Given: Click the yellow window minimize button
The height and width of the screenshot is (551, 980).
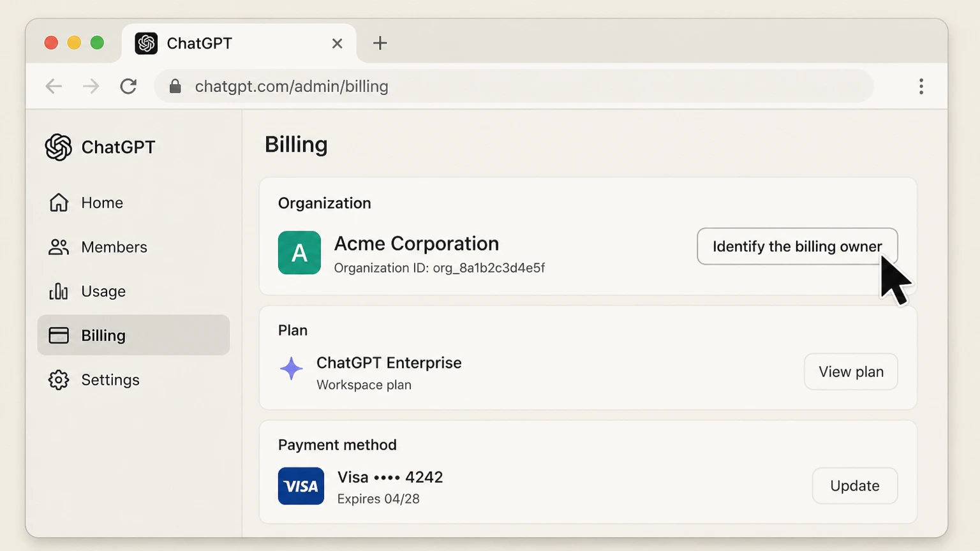Looking at the screenshot, I should 74,43.
